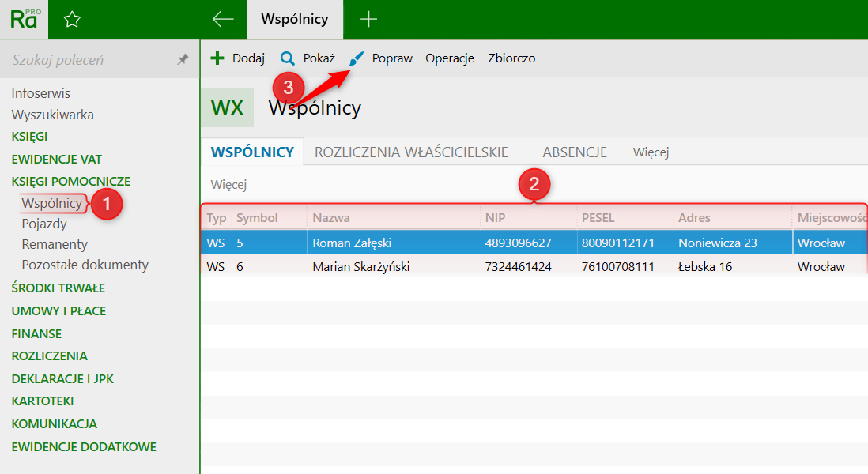
Task: Click Więcej next to ABSENCJE tab
Action: pyautogui.click(x=651, y=152)
